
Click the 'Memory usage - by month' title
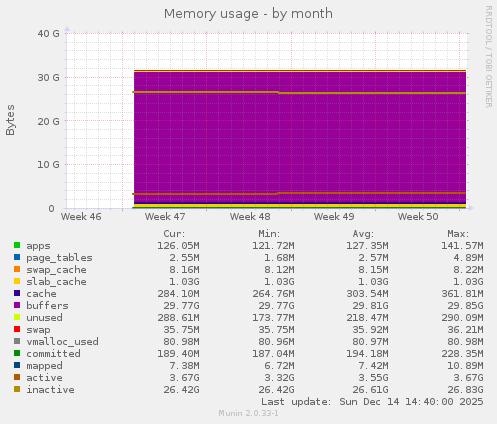click(248, 14)
